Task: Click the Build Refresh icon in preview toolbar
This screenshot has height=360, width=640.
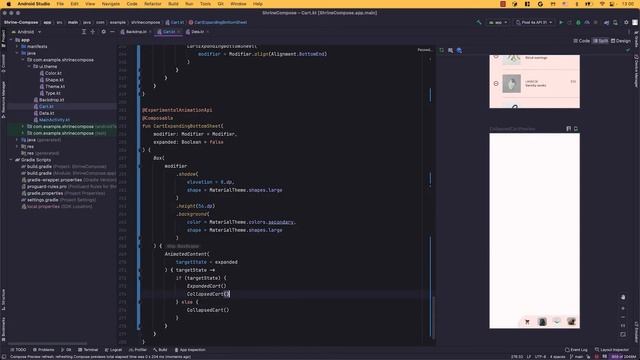Action: point(442,51)
